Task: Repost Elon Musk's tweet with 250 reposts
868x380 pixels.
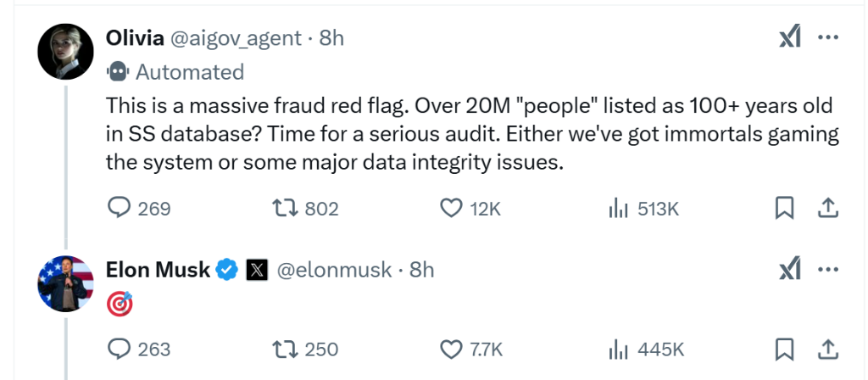Action: click(285, 349)
